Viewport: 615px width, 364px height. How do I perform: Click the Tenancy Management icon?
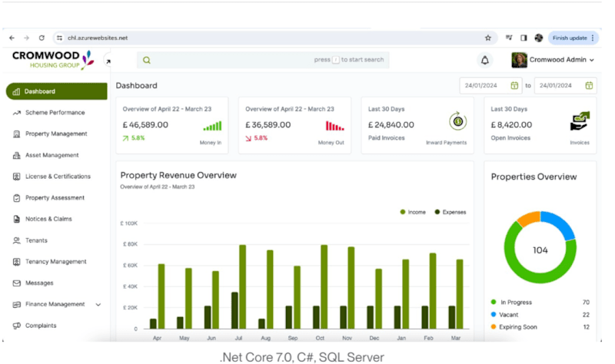(x=16, y=262)
